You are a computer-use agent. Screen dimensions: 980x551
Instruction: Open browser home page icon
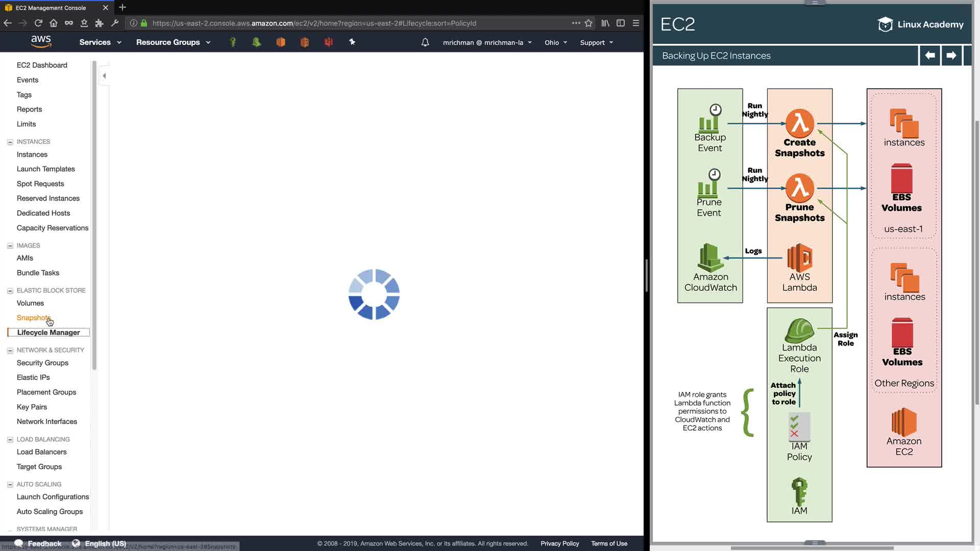[x=54, y=23]
